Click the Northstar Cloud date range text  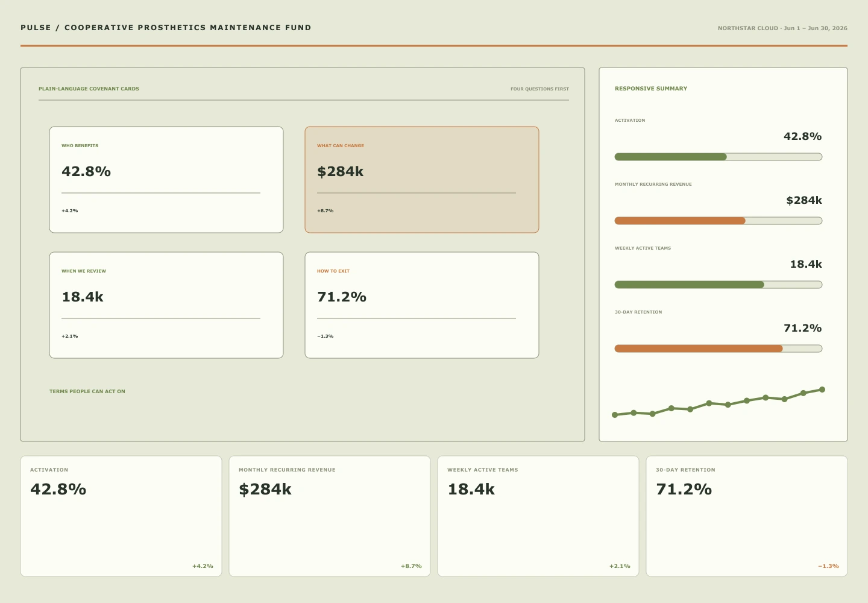(x=782, y=28)
